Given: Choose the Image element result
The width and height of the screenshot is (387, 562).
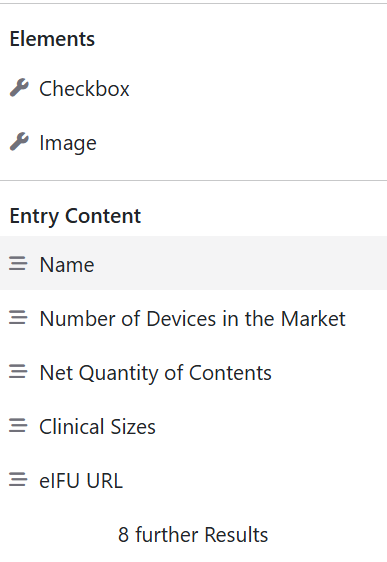Looking at the screenshot, I should (x=194, y=143).
